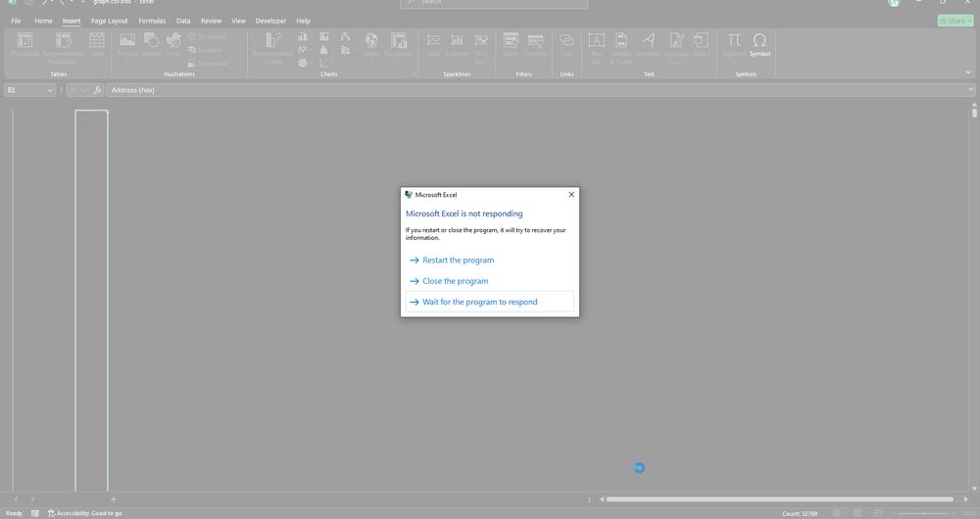Open the Charts group dialog launcher
The width and height of the screenshot is (980, 519).
coord(414,74)
